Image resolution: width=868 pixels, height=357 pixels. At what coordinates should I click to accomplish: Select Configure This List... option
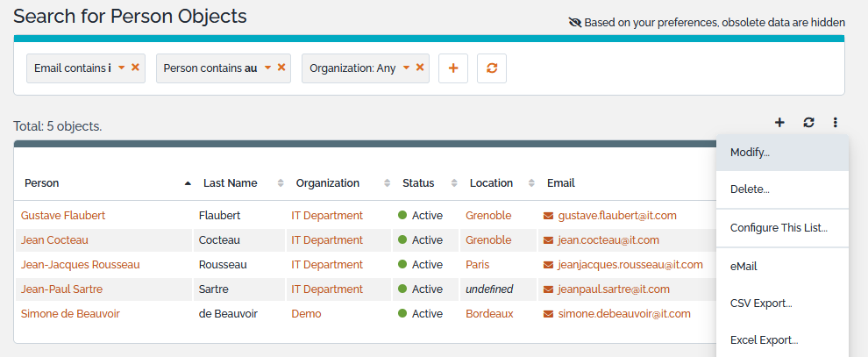(779, 228)
